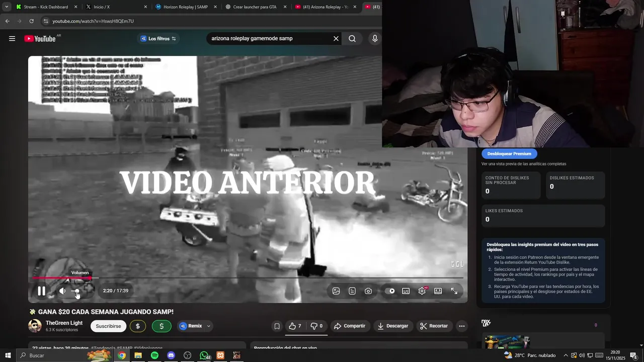Open player settings gear icon
The height and width of the screenshot is (362, 644).
click(422, 291)
